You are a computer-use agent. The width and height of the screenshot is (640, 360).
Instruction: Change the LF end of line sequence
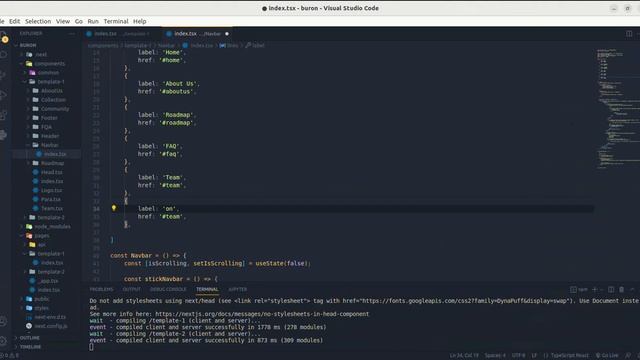[534, 356]
